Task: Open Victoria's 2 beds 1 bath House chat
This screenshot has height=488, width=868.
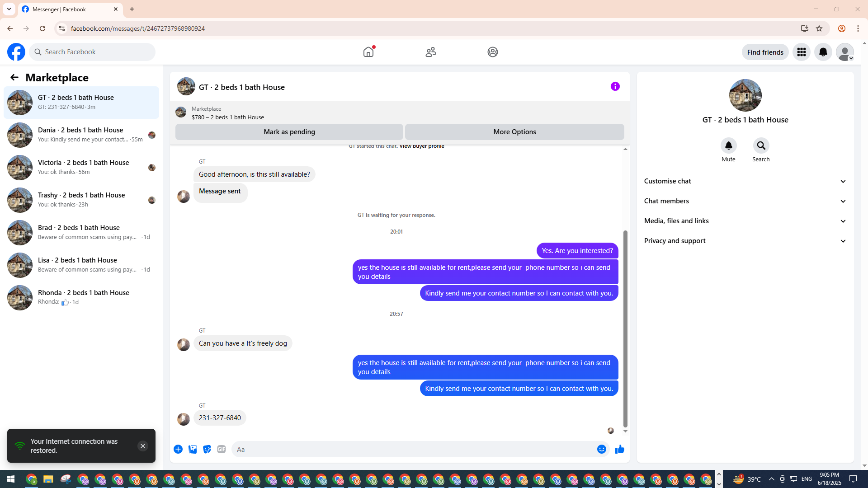Action: pos(81,168)
